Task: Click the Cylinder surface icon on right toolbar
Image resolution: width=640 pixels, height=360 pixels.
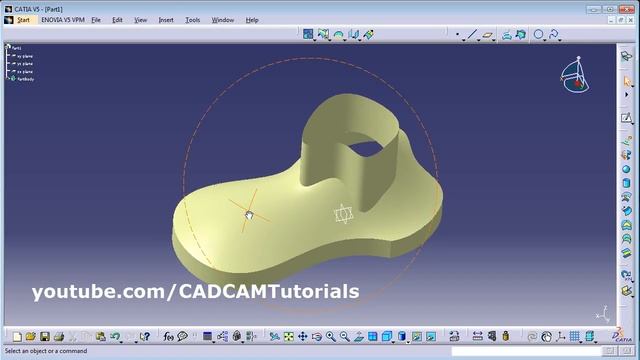Action: coord(626,183)
